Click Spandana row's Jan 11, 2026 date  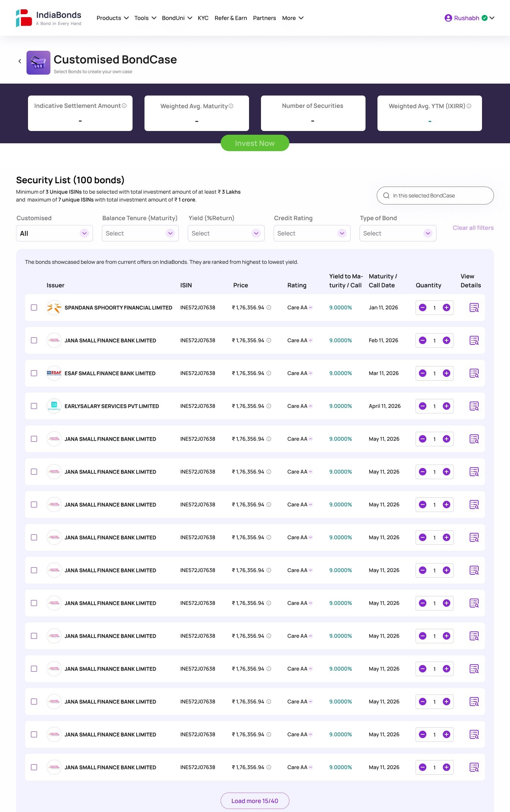pyautogui.click(x=383, y=307)
